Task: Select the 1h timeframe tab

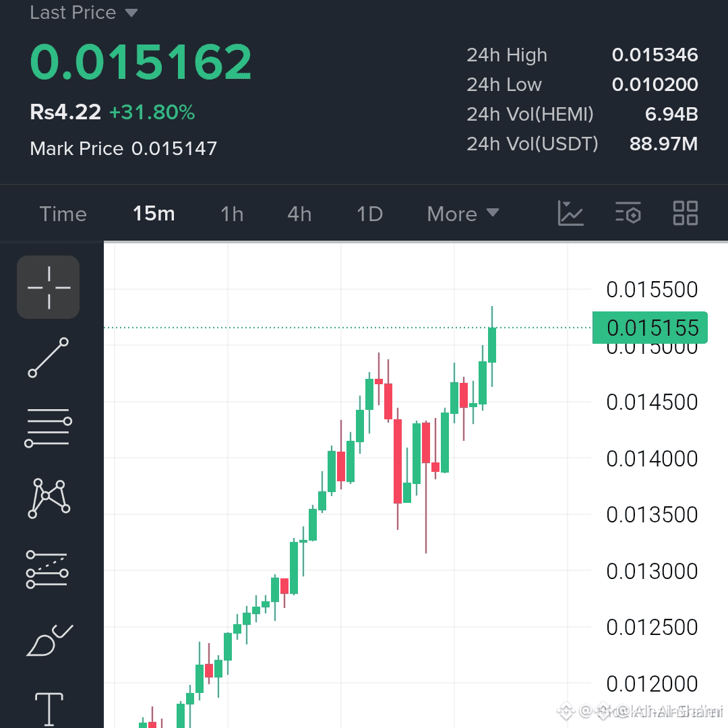Action: (232, 214)
